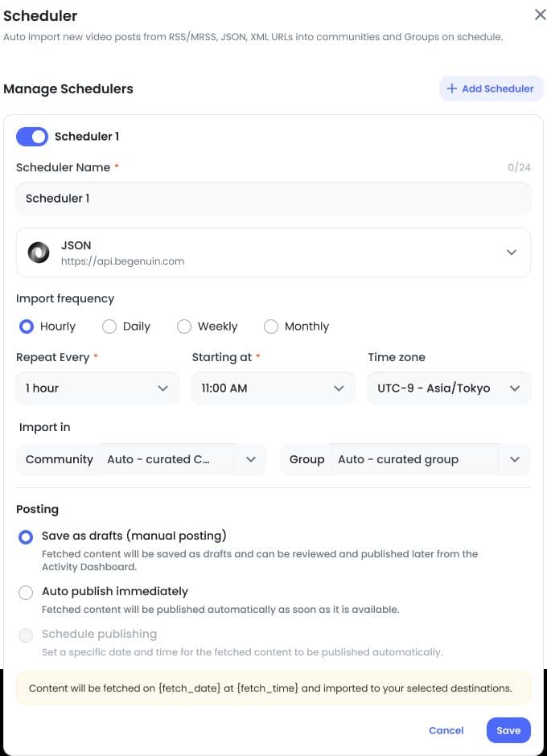
Task: Choose Auto publish immediately option
Action: click(x=26, y=592)
